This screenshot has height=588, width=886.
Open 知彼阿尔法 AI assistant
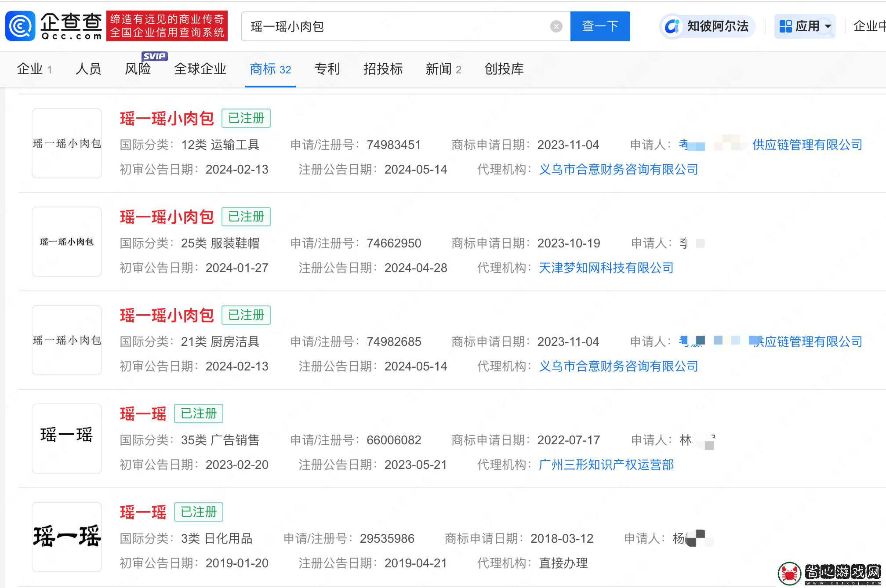pos(708,26)
